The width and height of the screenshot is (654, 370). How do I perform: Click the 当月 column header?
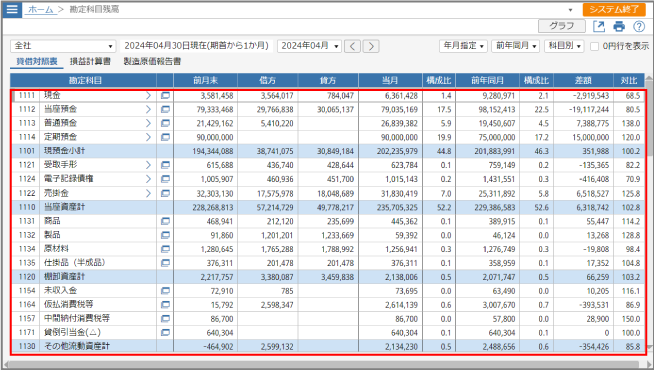point(390,81)
